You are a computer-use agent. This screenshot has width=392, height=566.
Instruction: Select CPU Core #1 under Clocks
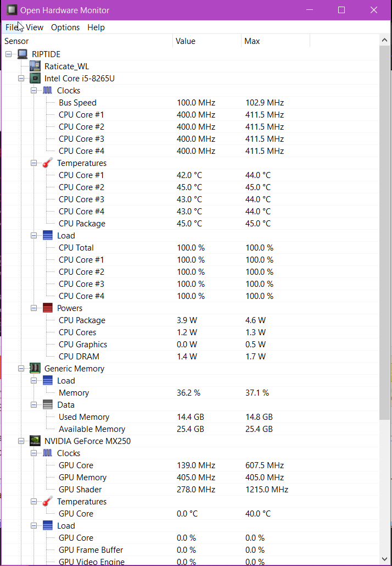pos(191,114)
